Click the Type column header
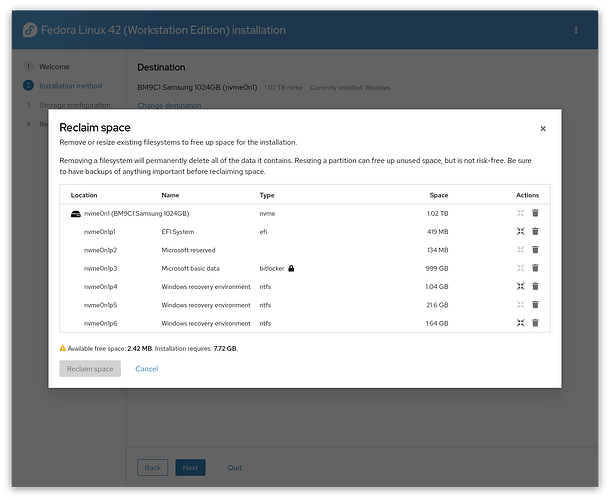Screen dimensions: 609x500 pos(267,195)
